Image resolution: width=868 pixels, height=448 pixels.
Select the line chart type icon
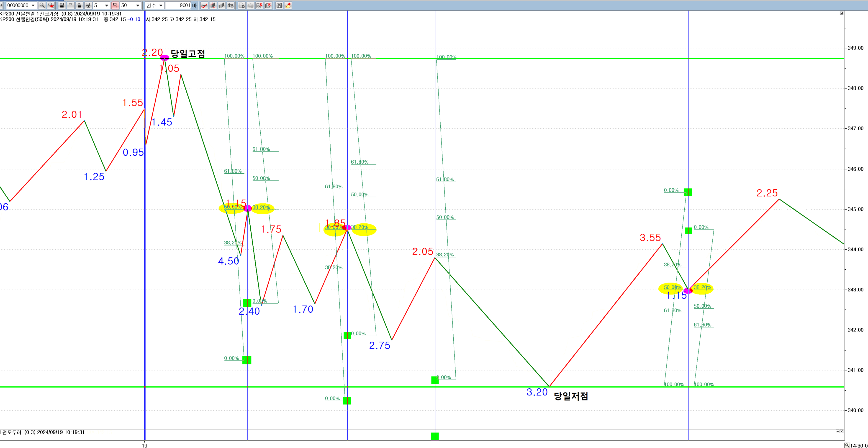[204, 5]
